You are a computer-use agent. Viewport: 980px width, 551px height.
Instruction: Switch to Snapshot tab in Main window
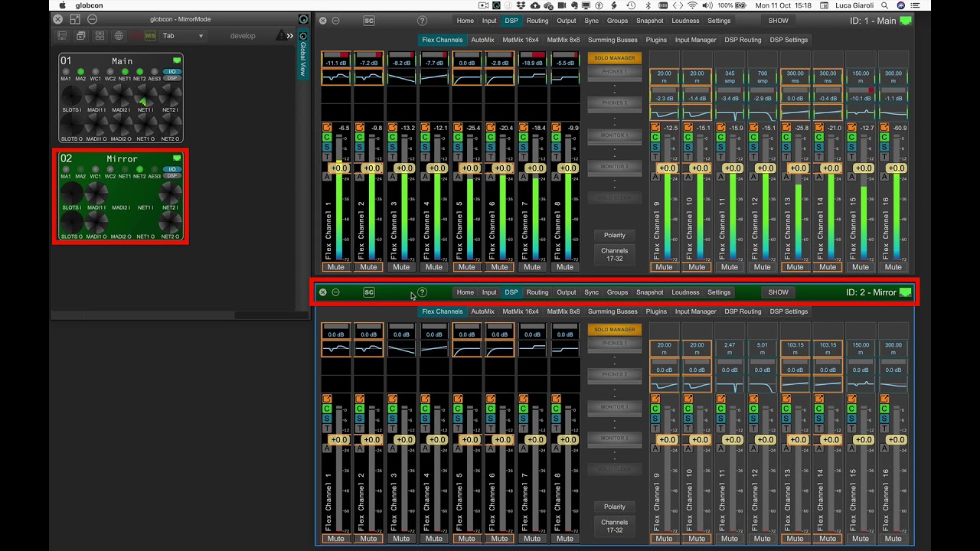pyautogui.click(x=650, y=21)
